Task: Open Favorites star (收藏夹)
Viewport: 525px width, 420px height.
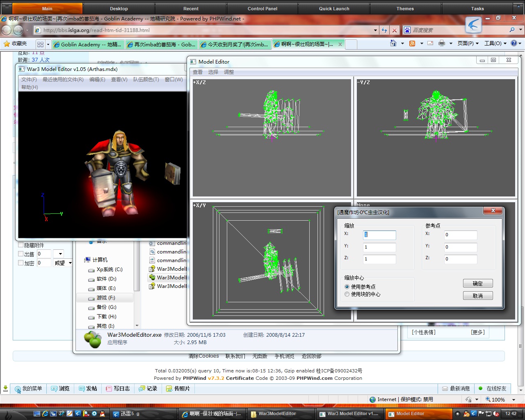Action: click(7, 43)
